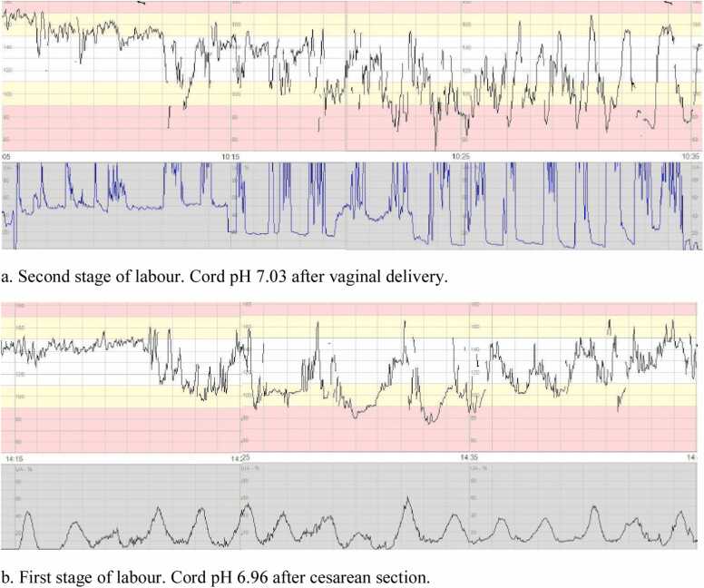Select the 10:35 time label
The image size is (704, 588).
tap(690, 157)
